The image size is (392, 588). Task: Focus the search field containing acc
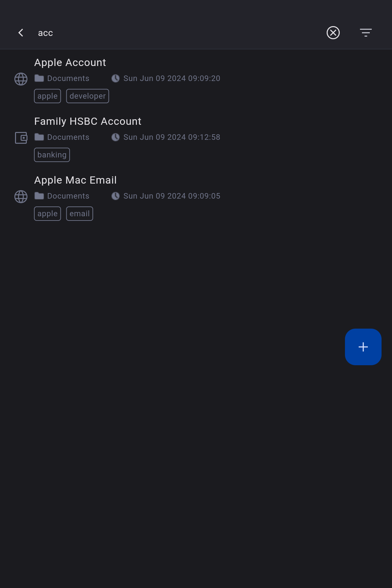tap(176, 33)
